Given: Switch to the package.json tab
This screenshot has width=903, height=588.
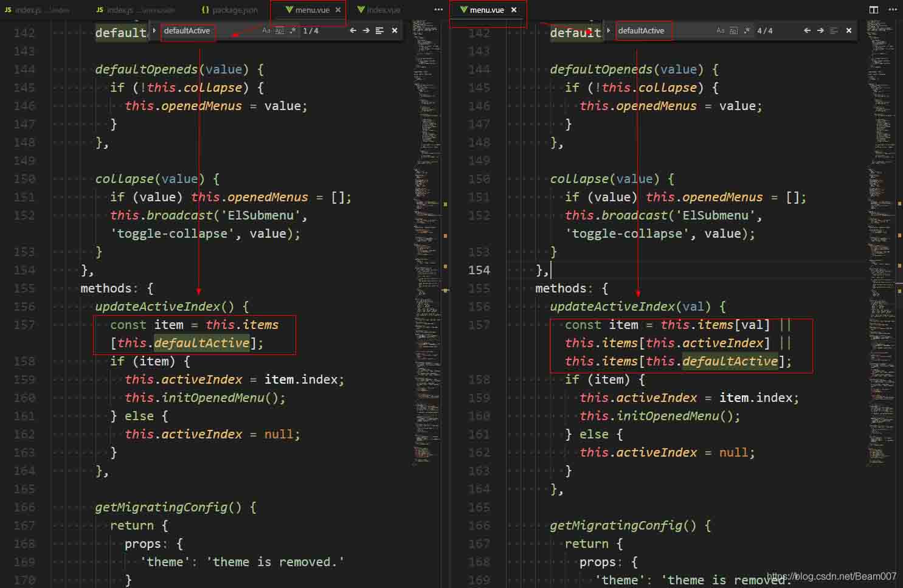Looking at the screenshot, I should (x=230, y=10).
